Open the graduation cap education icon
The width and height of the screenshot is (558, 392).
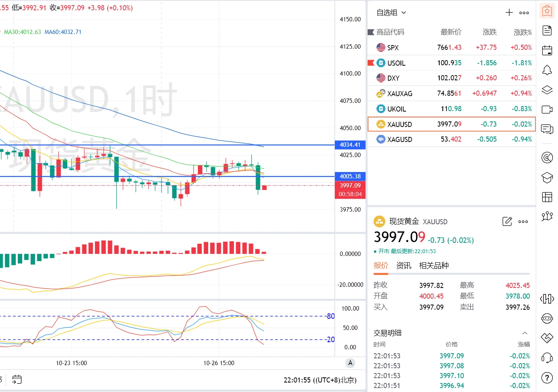tap(547, 178)
